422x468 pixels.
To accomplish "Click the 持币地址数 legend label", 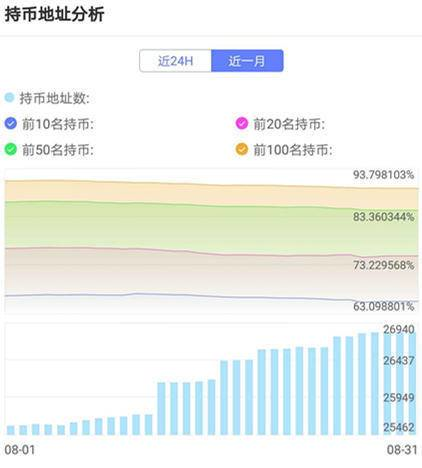I will click(x=54, y=98).
